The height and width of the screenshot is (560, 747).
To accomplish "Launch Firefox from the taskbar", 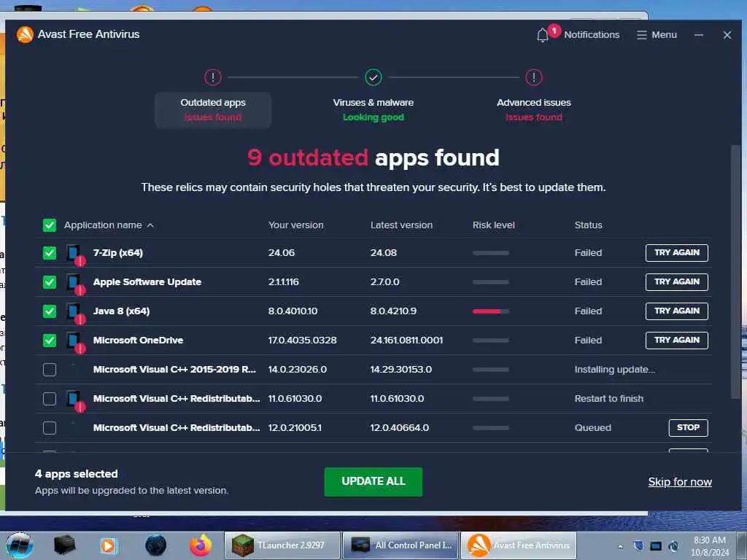I will pyautogui.click(x=201, y=545).
